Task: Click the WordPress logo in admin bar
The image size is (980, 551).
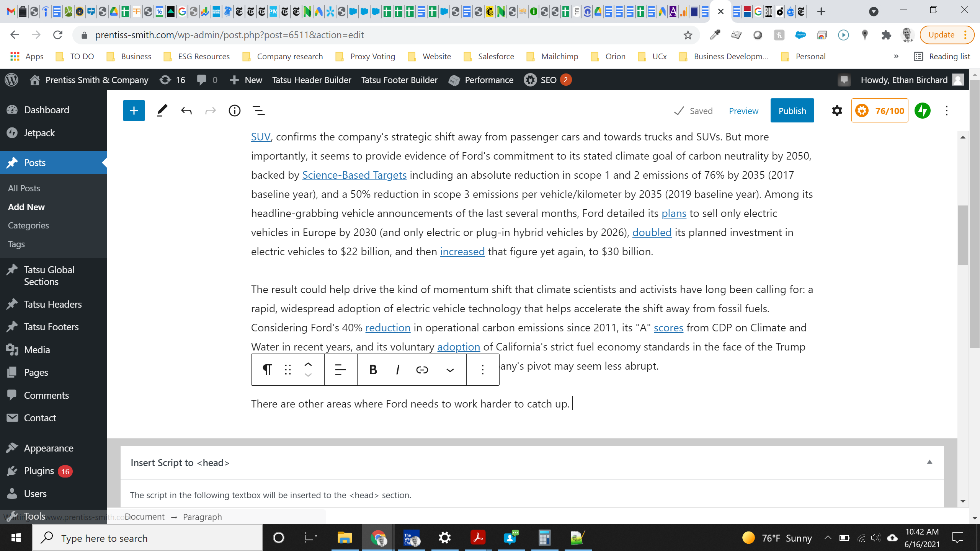Action: [11, 80]
